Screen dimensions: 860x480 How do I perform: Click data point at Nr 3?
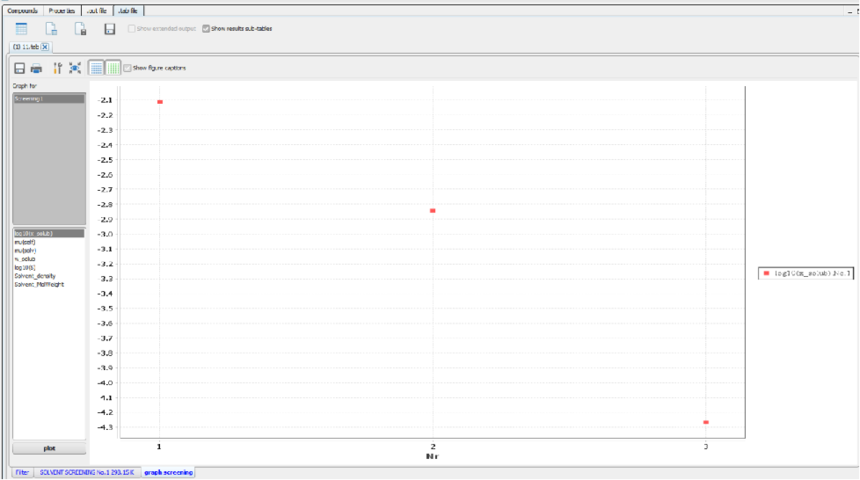pos(706,422)
